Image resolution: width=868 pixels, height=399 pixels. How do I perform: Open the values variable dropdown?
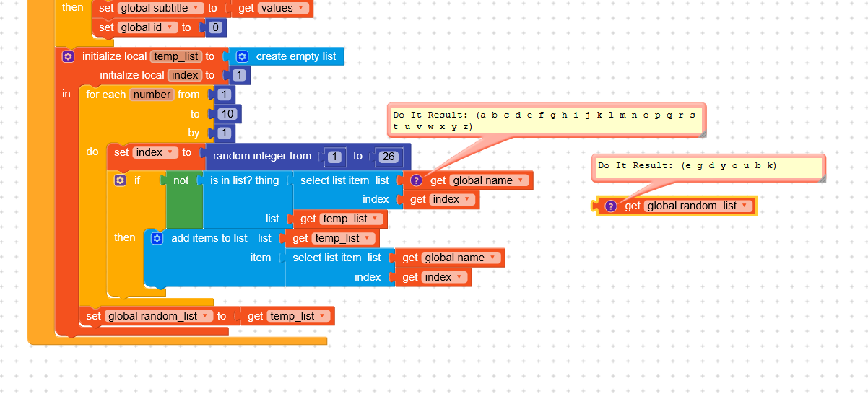pyautogui.click(x=283, y=8)
